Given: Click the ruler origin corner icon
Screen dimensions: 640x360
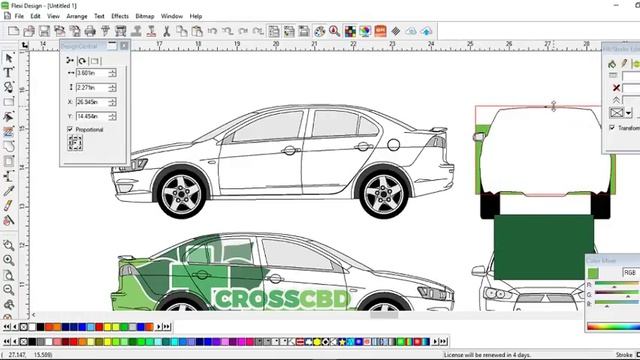Looking at the screenshot, I should coord(25,45).
